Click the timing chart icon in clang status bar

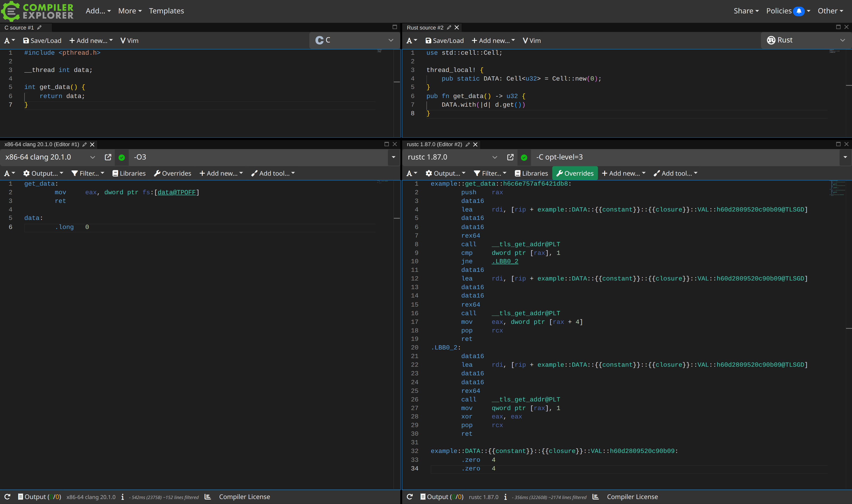tap(208, 497)
